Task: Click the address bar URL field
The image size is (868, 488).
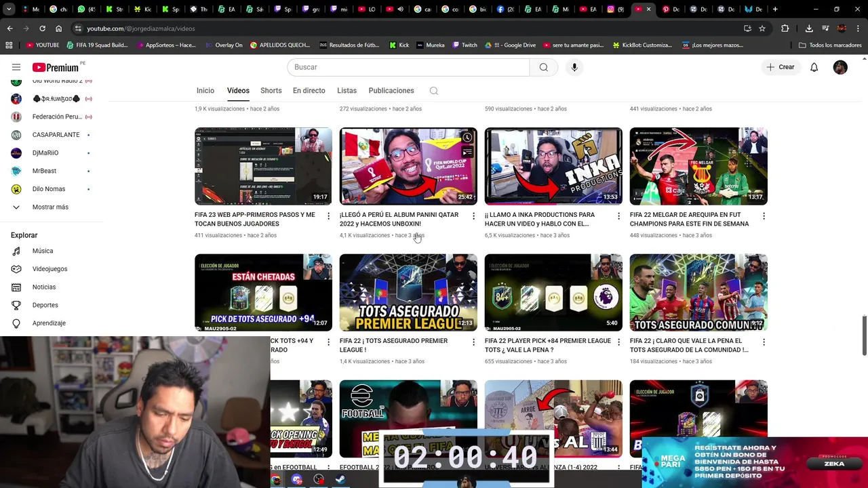Action: [407, 28]
